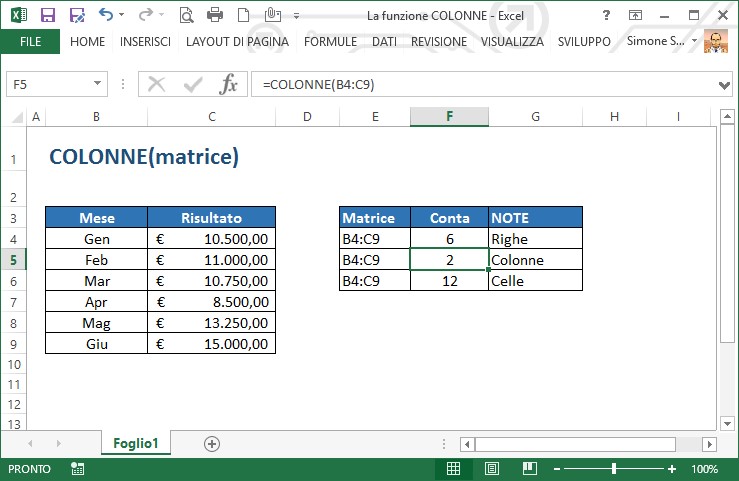Click vertical scrollbar down arrow
Image resolution: width=739 pixels, height=481 pixels.
(x=727, y=423)
